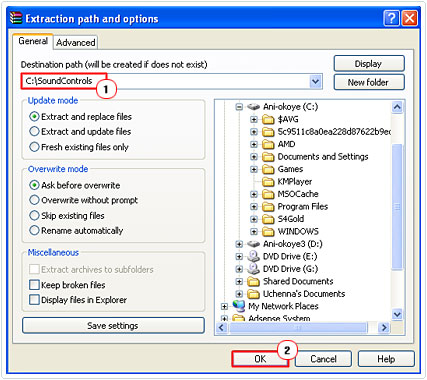
Task: Collapse the Ani-okoye (C:) tree node
Action: pos(239,107)
